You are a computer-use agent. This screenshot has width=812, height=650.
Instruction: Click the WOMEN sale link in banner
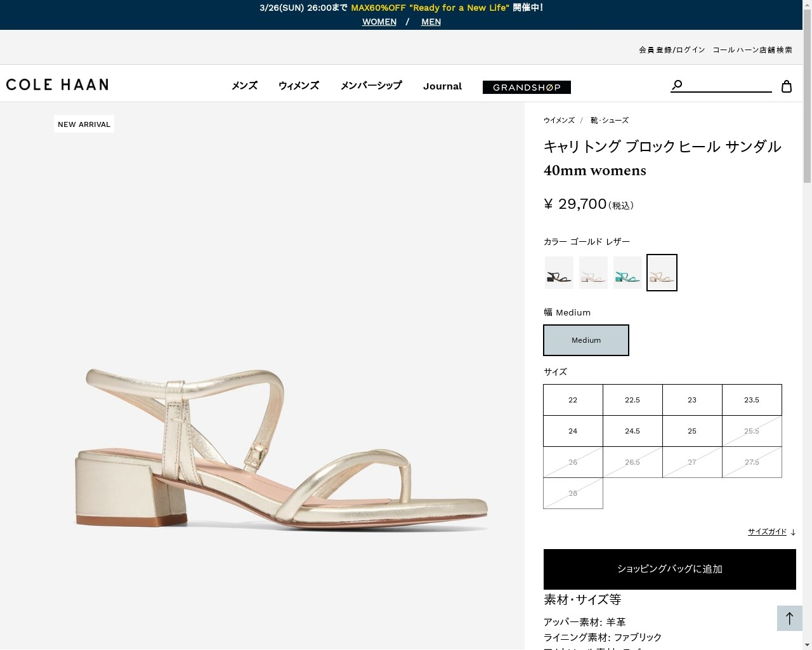pyautogui.click(x=379, y=22)
